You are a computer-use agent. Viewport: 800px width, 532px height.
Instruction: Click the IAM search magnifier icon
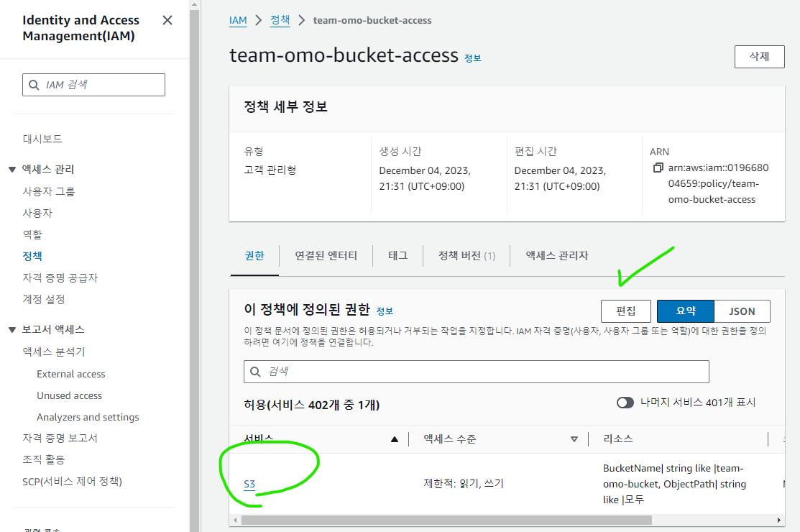[x=35, y=85]
